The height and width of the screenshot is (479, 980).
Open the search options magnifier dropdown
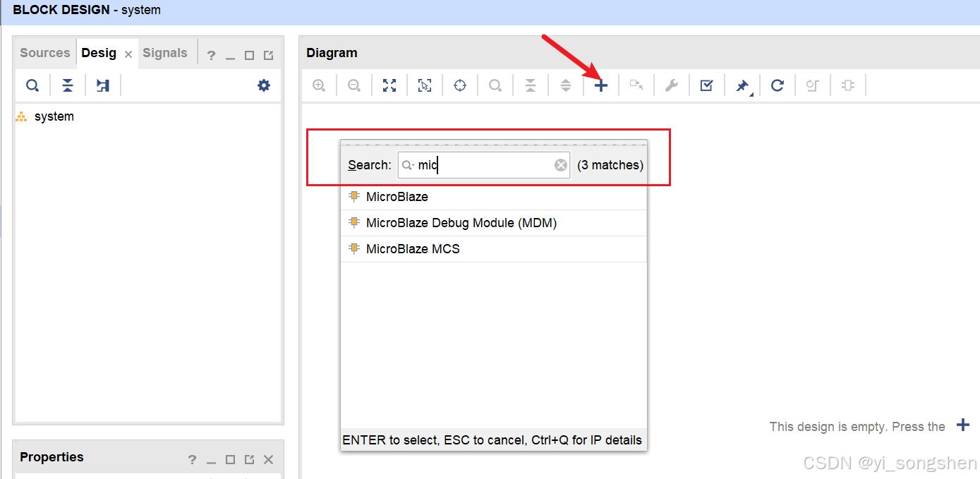408,165
